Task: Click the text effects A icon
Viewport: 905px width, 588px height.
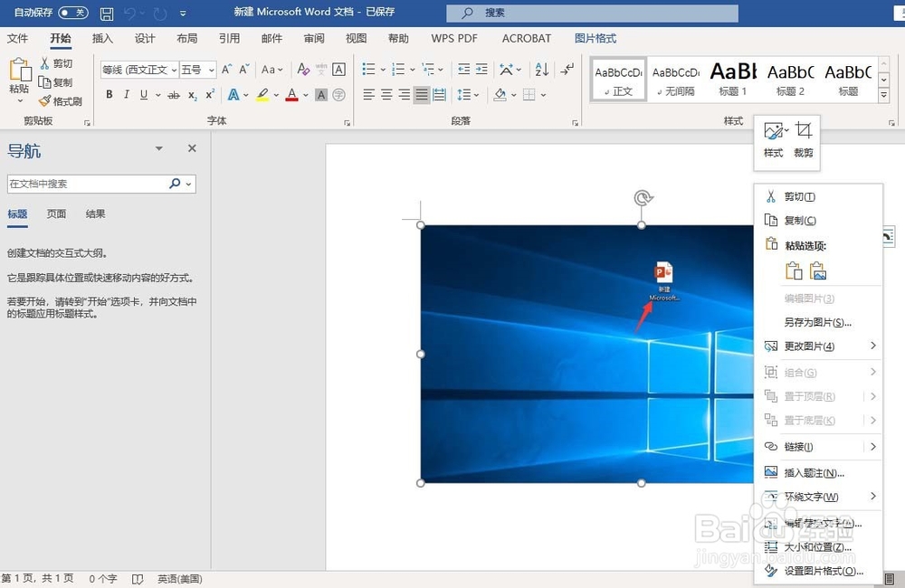Action: (x=233, y=95)
